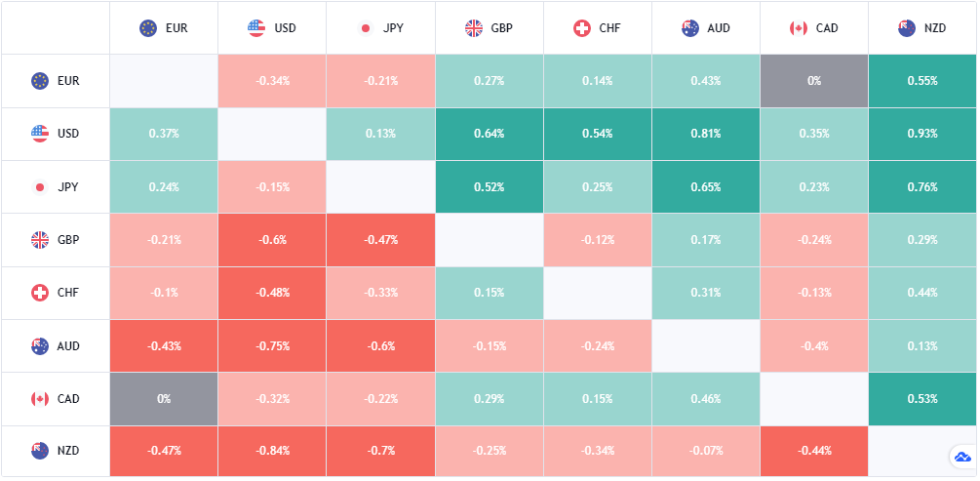Click the JPY row header label

[69, 187]
